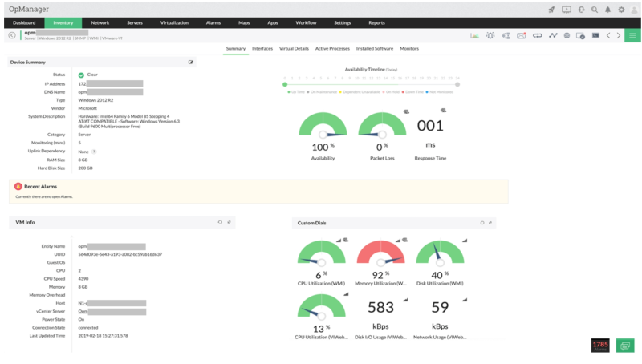Image resolution: width=642 pixels, height=364 pixels.
Task: Open the envelope notification icon in device toolbar
Action: 521,35
